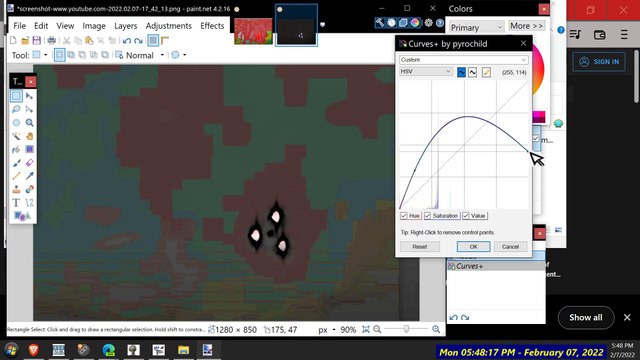Screen dimensions: 640x360
Task: Open the Edit menu
Action: [41, 26]
